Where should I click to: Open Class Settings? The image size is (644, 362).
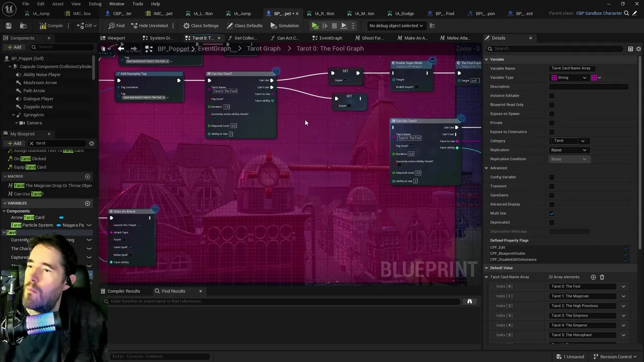[x=201, y=26]
